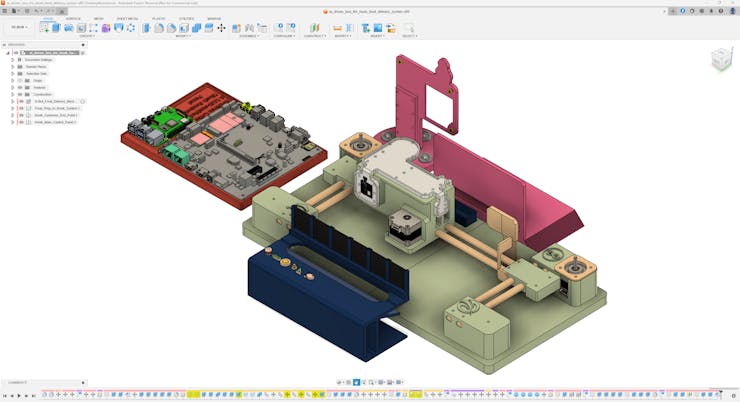Screen dimensions: 740x402
Task: Open the Comments panel at bottom
Action: point(18,383)
